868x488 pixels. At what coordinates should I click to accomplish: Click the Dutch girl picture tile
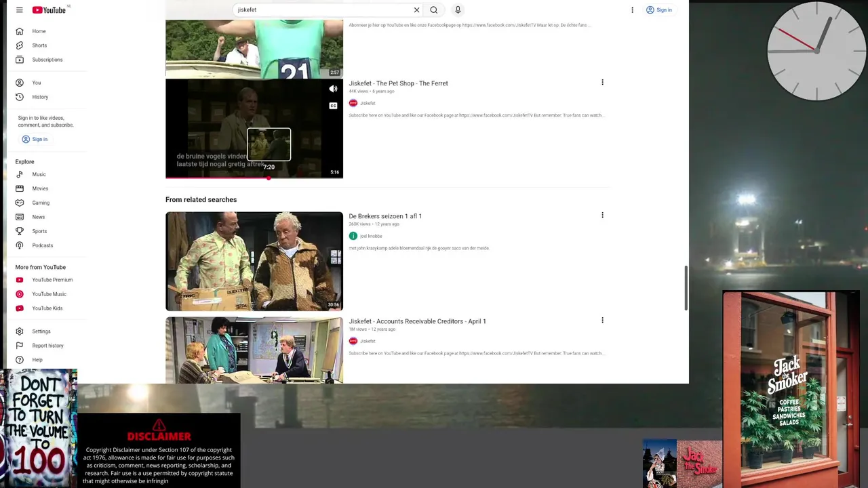pos(659,464)
